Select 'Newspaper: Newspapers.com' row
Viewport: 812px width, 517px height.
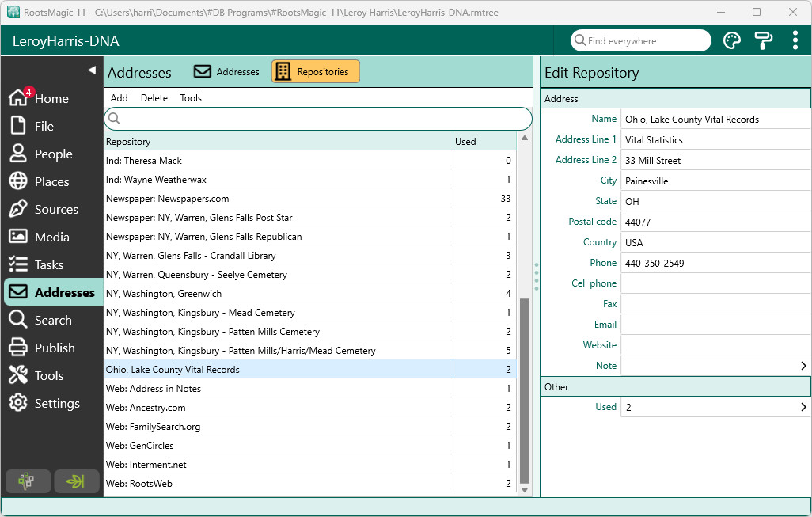click(x=309, y=199)
